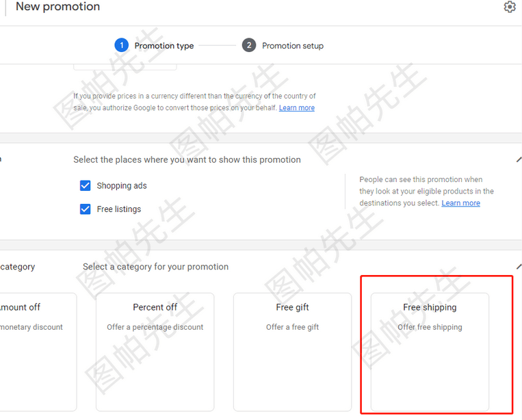Open the settings gear icon
Screen dimensions: 522x420
[x=510, y=7]
